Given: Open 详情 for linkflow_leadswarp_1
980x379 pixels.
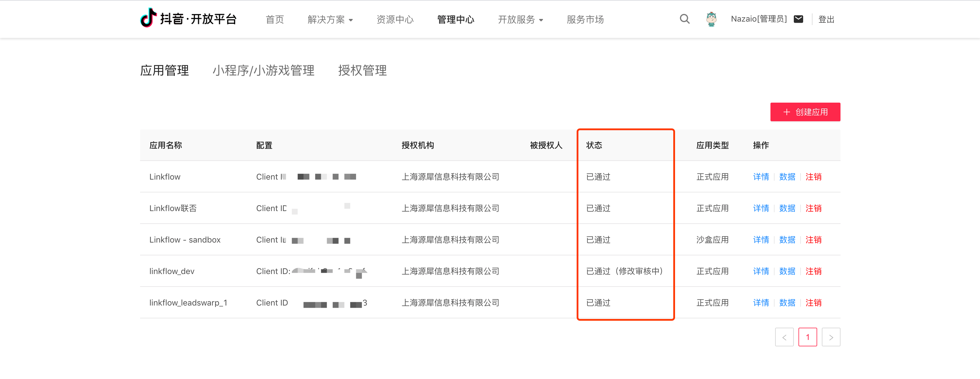Looking at the screenshot, I should (761, 303).
